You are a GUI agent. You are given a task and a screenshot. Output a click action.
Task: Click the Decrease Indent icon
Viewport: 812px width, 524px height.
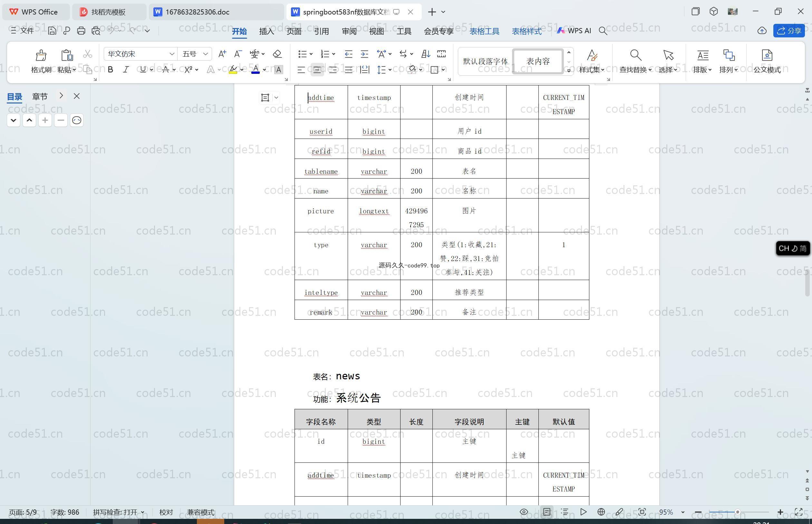(348, 54)
